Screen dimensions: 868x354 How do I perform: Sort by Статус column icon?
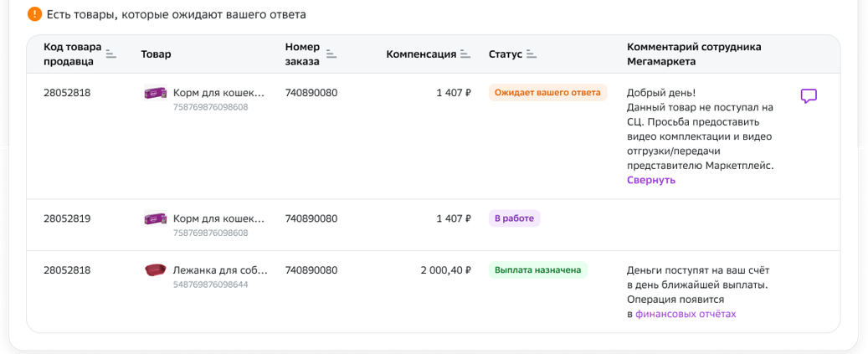[532, 54]
